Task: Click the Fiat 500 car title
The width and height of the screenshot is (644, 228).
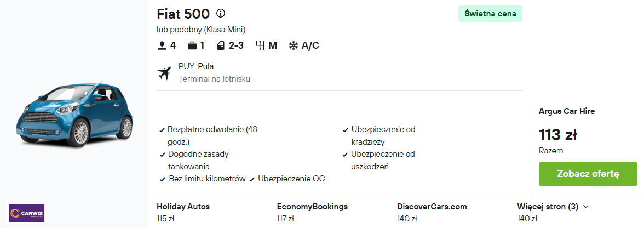Action: click(x=183, y=14)
